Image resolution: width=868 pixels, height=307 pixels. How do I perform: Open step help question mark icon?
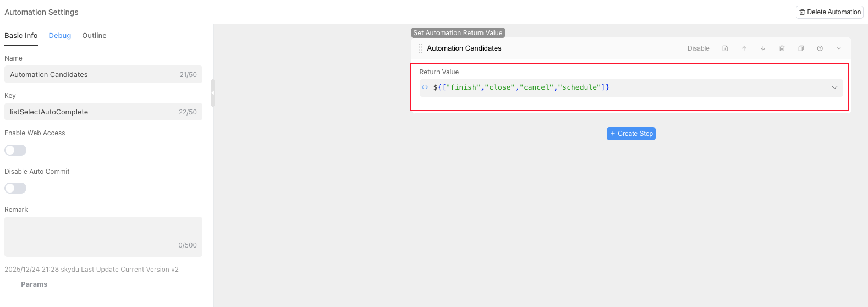point(820,48)
